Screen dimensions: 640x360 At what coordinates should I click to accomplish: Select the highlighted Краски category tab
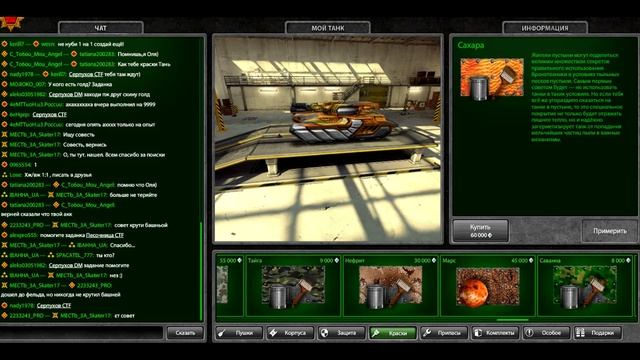393,333
